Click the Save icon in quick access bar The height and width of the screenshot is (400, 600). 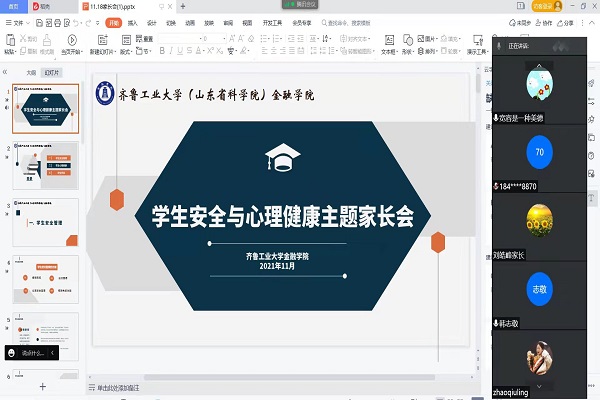pos(39,23)
